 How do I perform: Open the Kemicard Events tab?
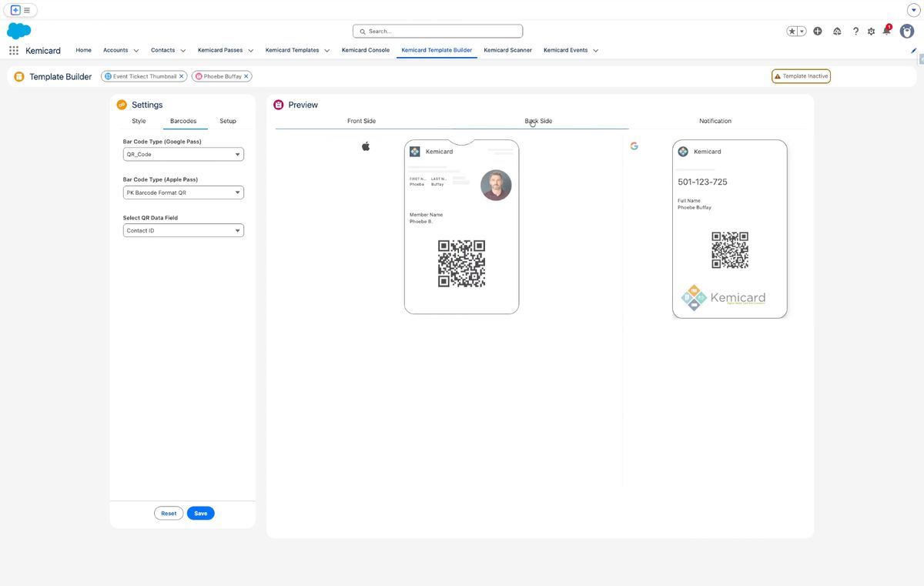(x=566, y=50)
